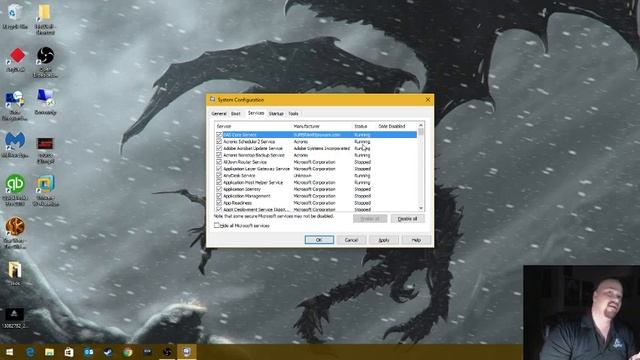
Task: Uncheck Application Layer Gateway Service checkbox
Action: pyautogui.click(x=219, y=169)
